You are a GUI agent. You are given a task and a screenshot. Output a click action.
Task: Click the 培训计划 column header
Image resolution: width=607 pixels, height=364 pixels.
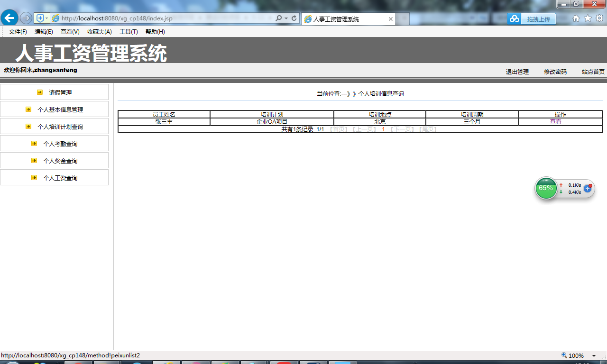[272, 115]
